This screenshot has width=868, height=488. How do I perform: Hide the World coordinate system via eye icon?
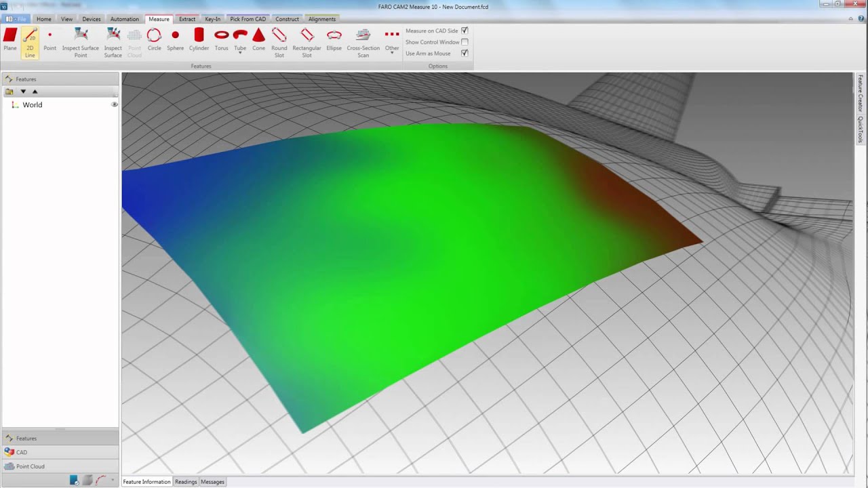tap(115, 104)
